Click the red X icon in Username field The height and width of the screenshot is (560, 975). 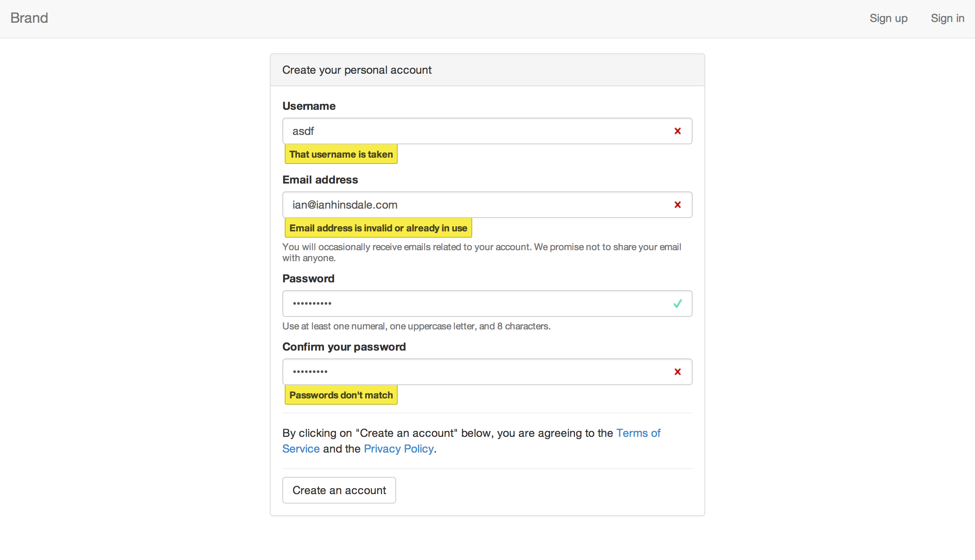[677, 131]
